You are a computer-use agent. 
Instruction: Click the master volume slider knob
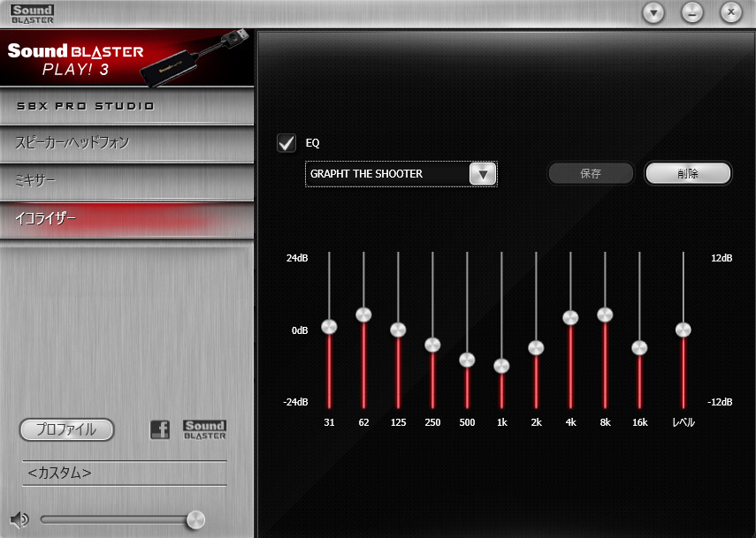click(x=195, y=520)
